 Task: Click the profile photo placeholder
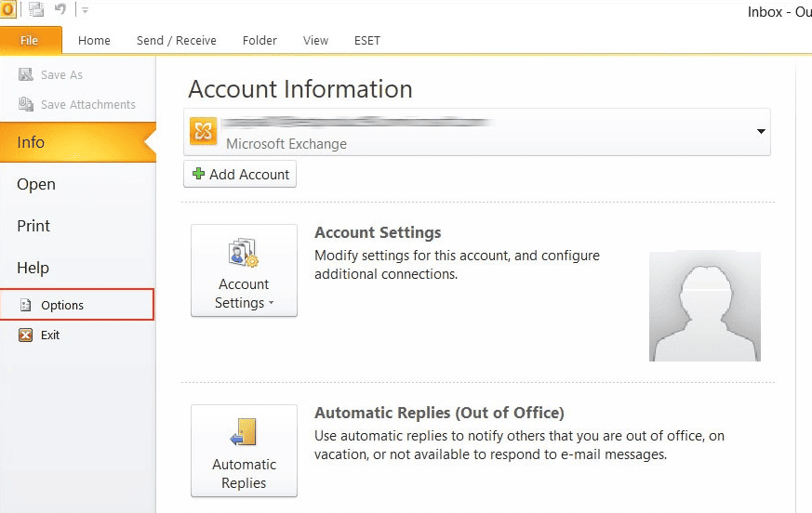[704, 306]
